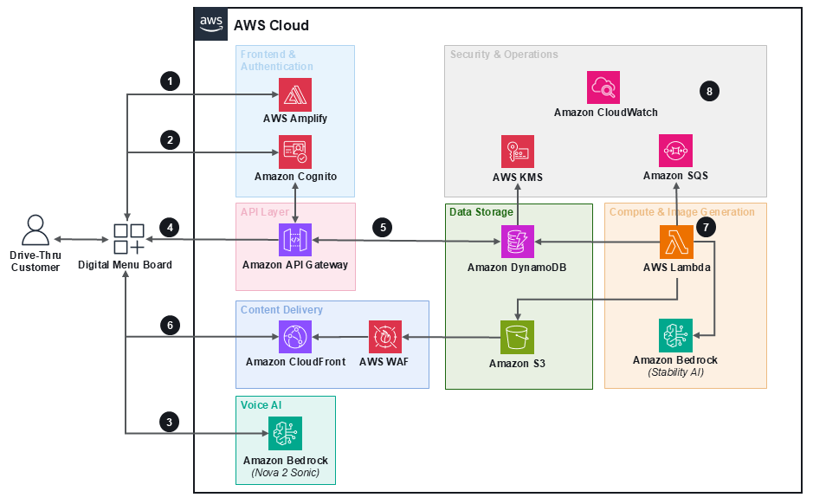Select the 'Amazon S3' text label
Image resolution: width=813 pixels, height=504 pixels.
pos(517,364)
